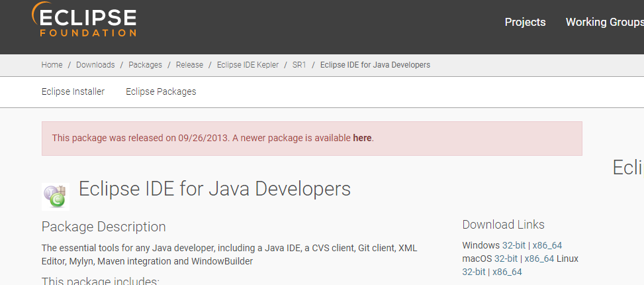644x285 pixels.
Task: Follow the 'here' newer package link
Action: point(362,138)
